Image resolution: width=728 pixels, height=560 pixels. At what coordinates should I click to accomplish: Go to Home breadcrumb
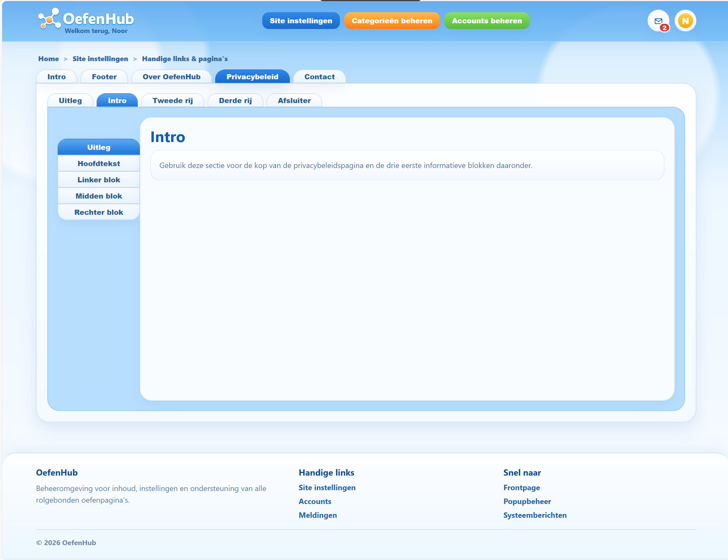[48, 59]
